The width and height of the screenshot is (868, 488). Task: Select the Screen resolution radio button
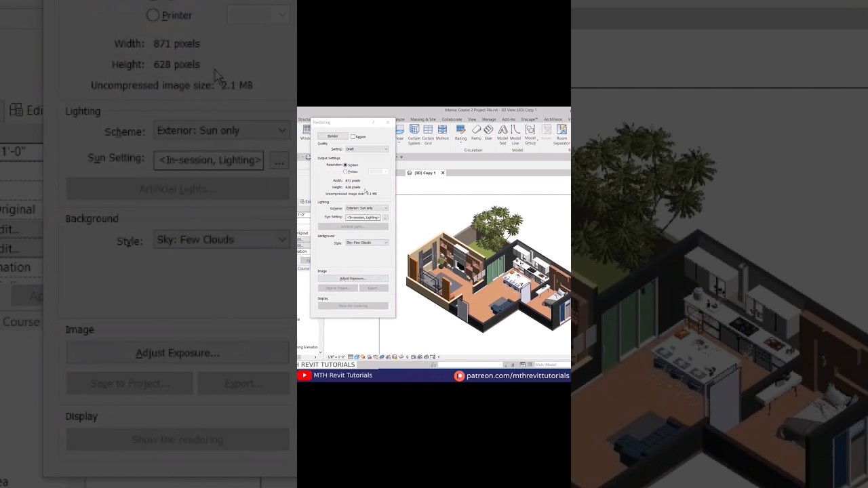[x=345, y=165]
